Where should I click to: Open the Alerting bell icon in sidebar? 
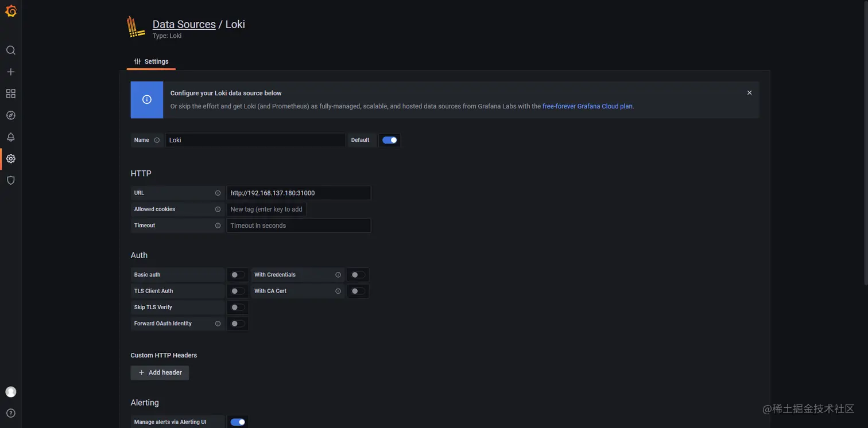pos(10,137)
